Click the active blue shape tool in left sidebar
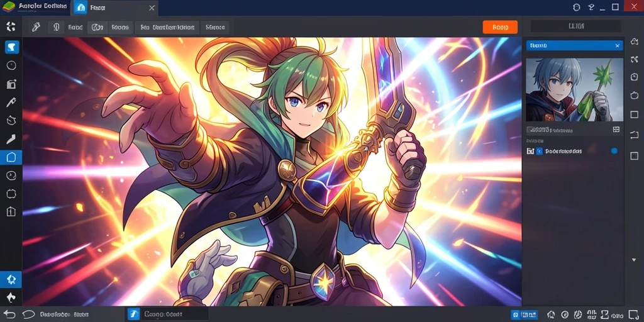 11,157
